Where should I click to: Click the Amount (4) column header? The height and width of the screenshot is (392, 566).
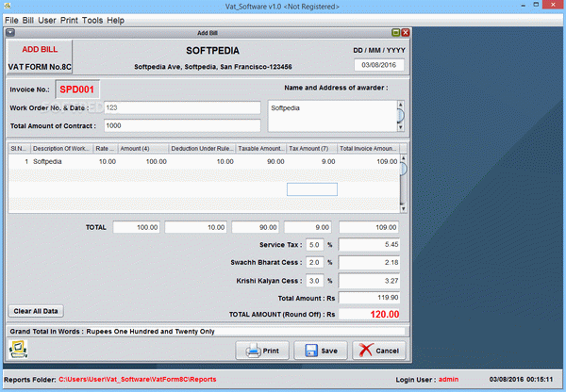point(143,148)
